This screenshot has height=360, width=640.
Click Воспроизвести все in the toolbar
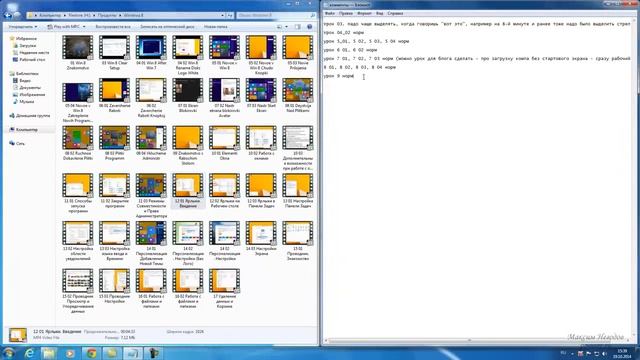click(113, 27)
